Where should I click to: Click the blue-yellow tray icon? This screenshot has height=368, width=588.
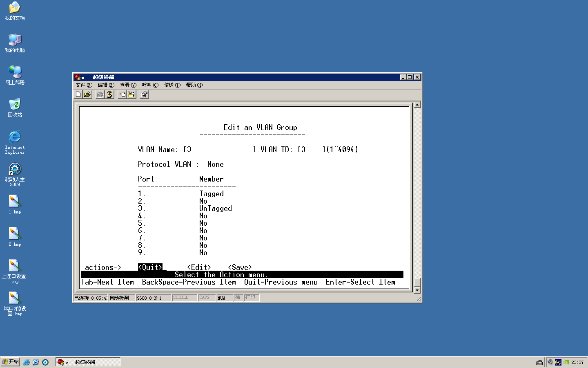(558, 362)
